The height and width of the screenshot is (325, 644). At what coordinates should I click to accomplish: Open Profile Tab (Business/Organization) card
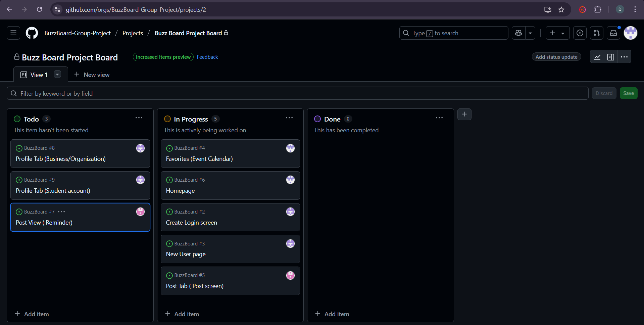(x=61, y=159)
